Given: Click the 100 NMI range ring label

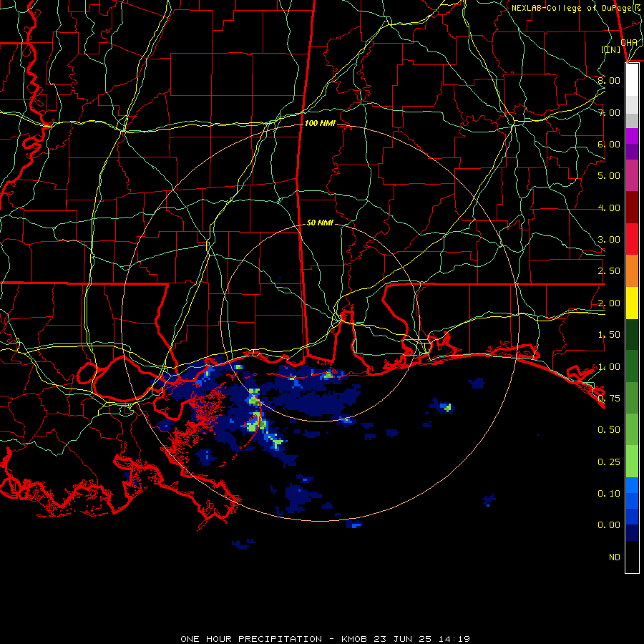Looking at the screenshot, I should 320,123.
